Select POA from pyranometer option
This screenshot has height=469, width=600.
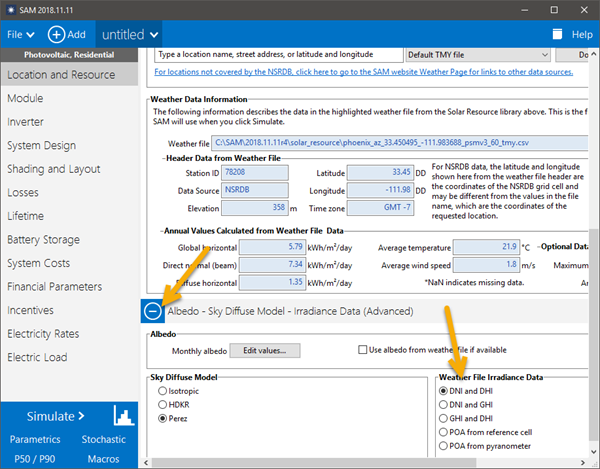click(444, 446)
